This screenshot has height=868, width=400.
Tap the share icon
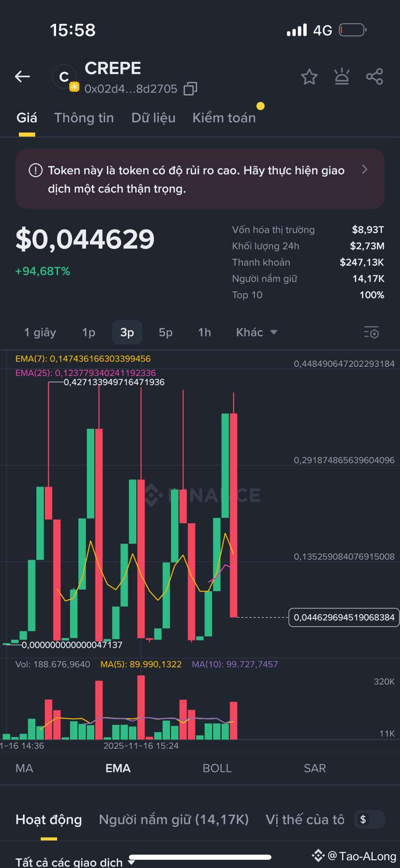coord(374,76)
